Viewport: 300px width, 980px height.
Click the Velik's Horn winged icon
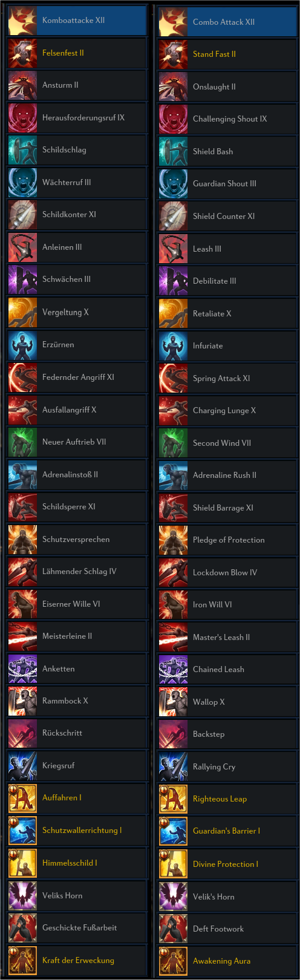pyautogui.click(x=173, y=897)
